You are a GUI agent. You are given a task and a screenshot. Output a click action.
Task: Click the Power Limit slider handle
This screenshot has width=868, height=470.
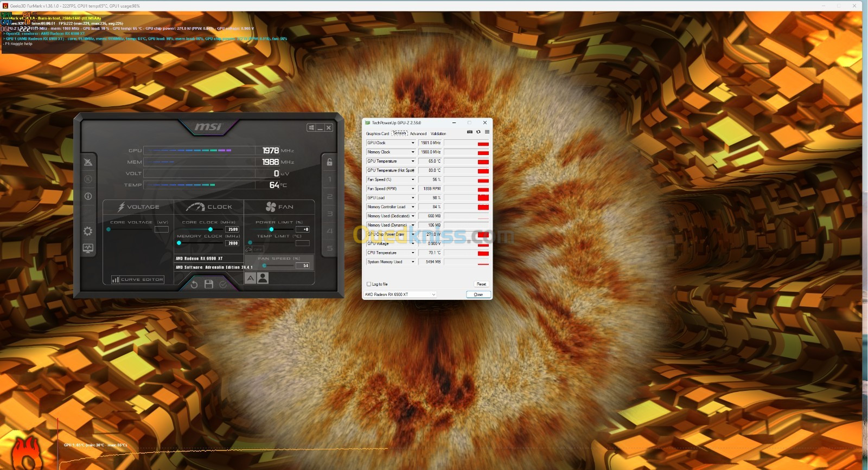271,229
